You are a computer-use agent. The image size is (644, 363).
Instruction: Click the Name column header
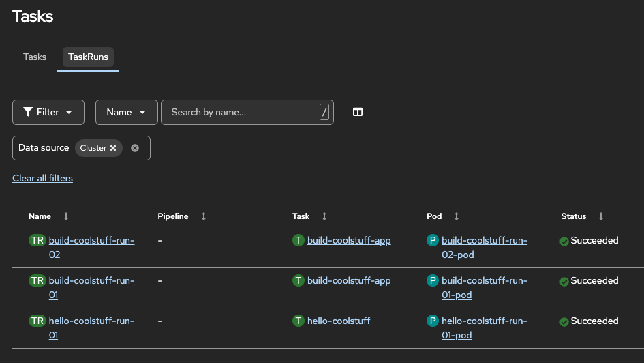40,216
